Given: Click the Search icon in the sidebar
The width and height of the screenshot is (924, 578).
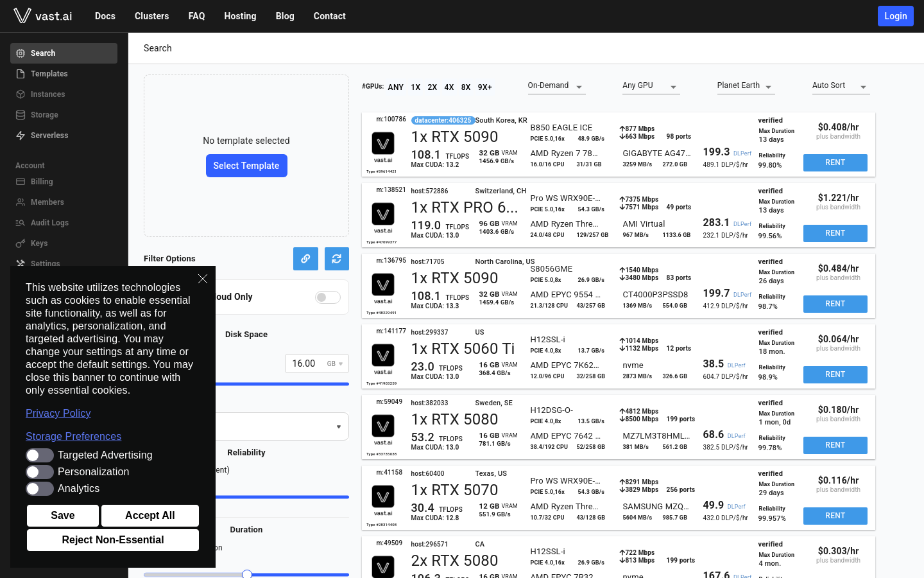Looking at the screenshot, I should 21,53.
